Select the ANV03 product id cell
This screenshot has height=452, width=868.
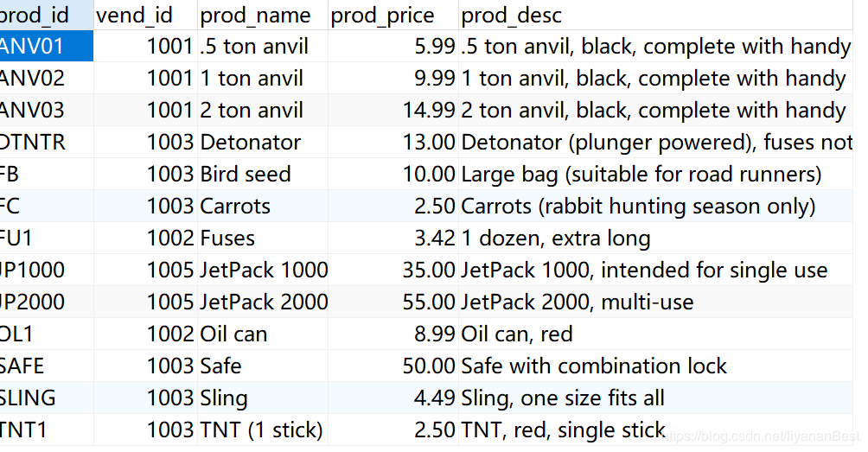pyautogui.click(x=33, y=110)
